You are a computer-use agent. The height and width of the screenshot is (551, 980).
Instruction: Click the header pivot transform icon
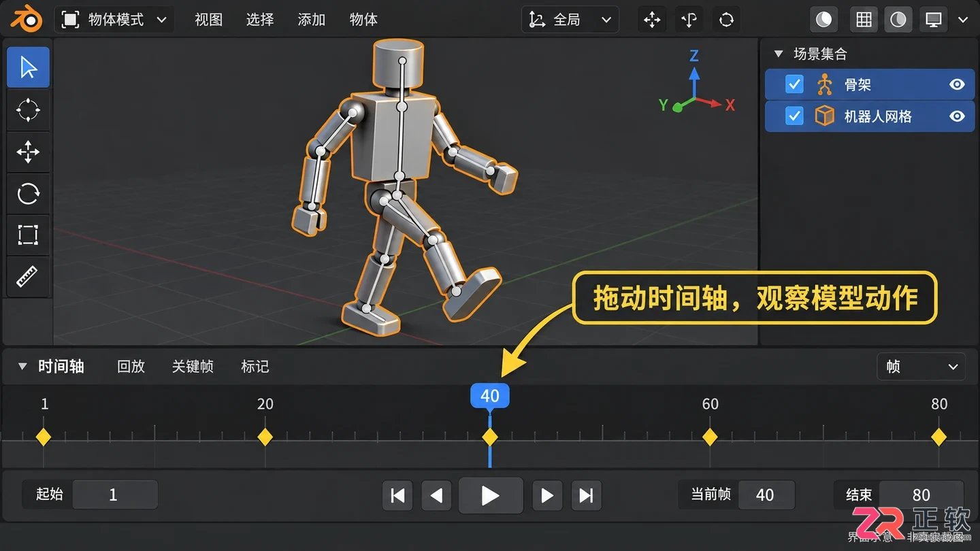(689, 20)
